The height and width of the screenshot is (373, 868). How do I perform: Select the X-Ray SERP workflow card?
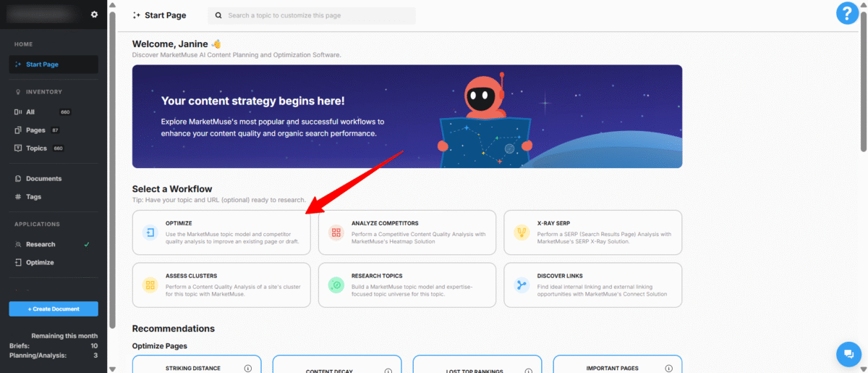[593, 232]
